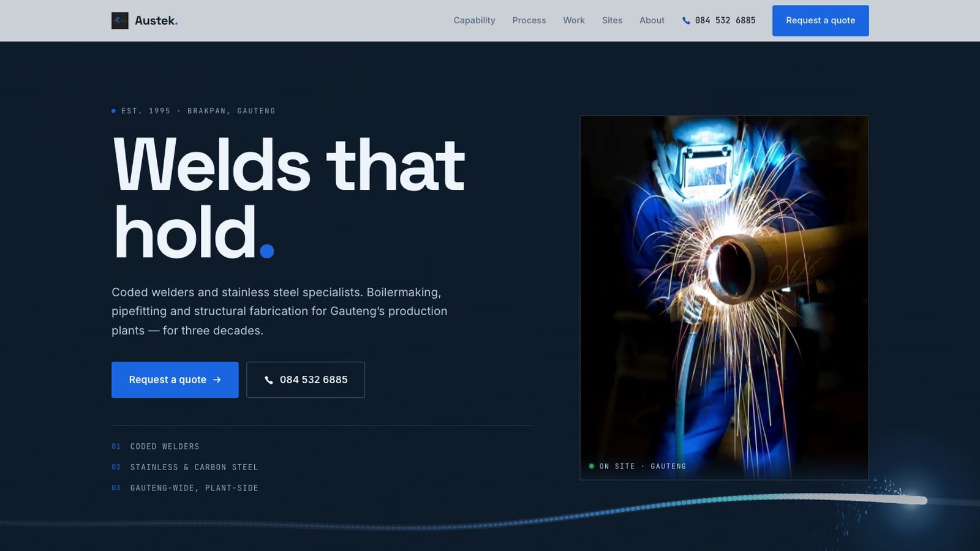The image size is (980, 551).
Task: Select 'GAUTENG-WIDE, PLANT-SIDE' list item
Action: pyautogui.click(x=185, y=489)
